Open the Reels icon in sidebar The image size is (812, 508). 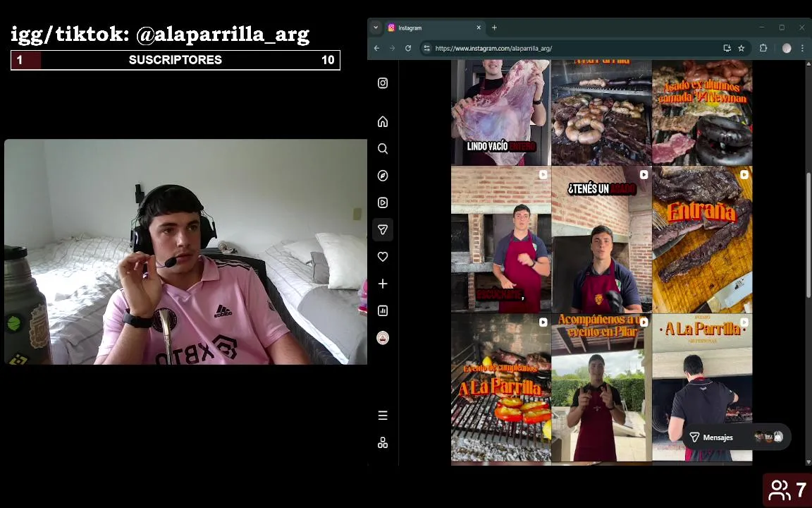383,202
